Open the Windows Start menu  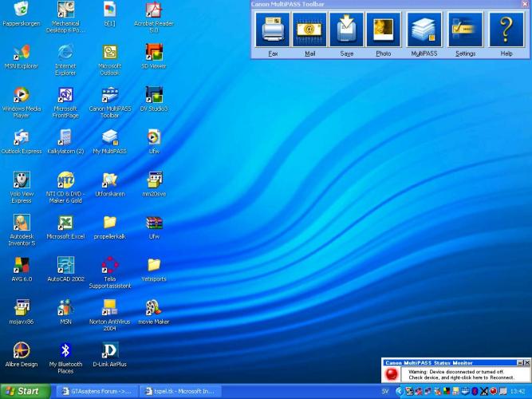click(x=25, y=391)
